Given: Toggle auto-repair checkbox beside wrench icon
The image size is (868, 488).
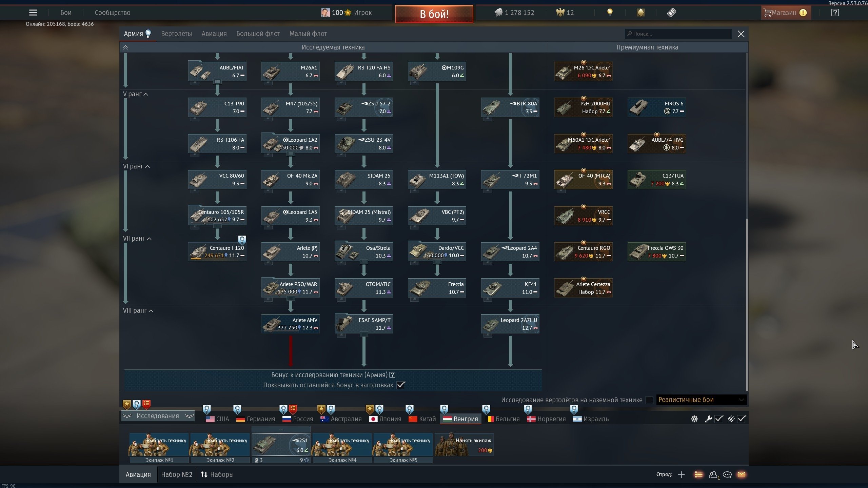Looking at the screenshot, I should [718, 419].
